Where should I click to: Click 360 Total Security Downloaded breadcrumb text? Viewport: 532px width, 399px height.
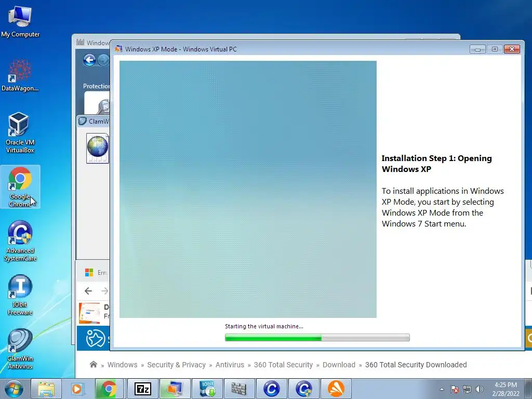416,365
